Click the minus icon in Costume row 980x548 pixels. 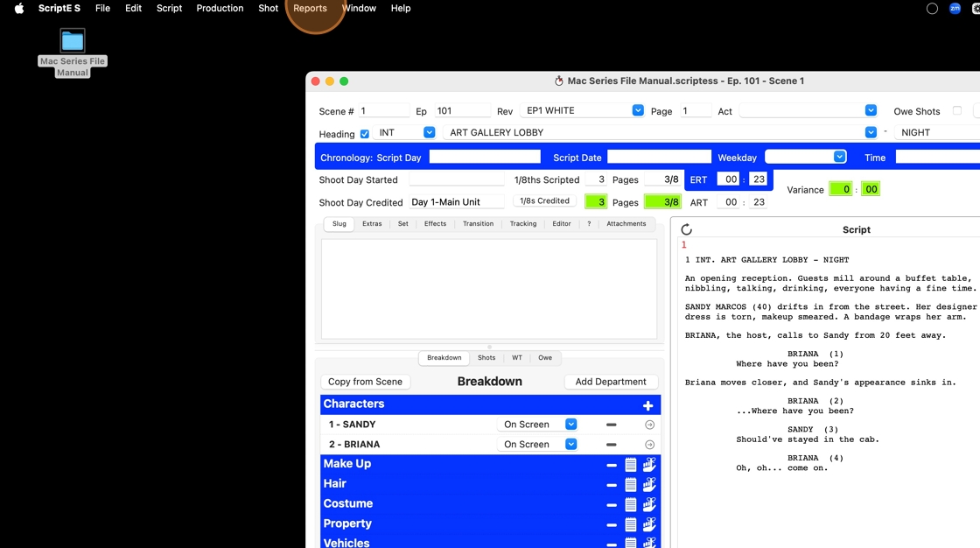click(x=611, y=505)
